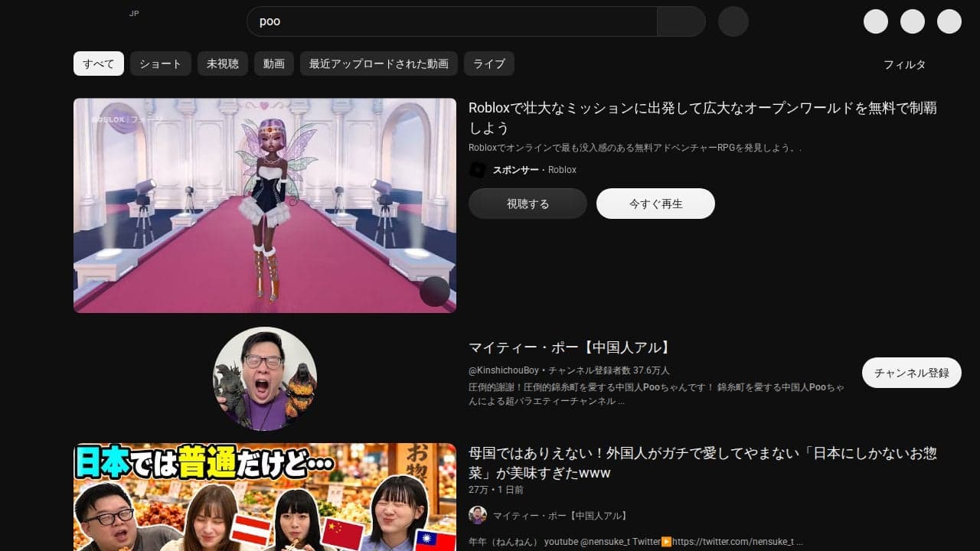Select the すべて filter chip
Screen dimensions: 980x551
(99, 64)
